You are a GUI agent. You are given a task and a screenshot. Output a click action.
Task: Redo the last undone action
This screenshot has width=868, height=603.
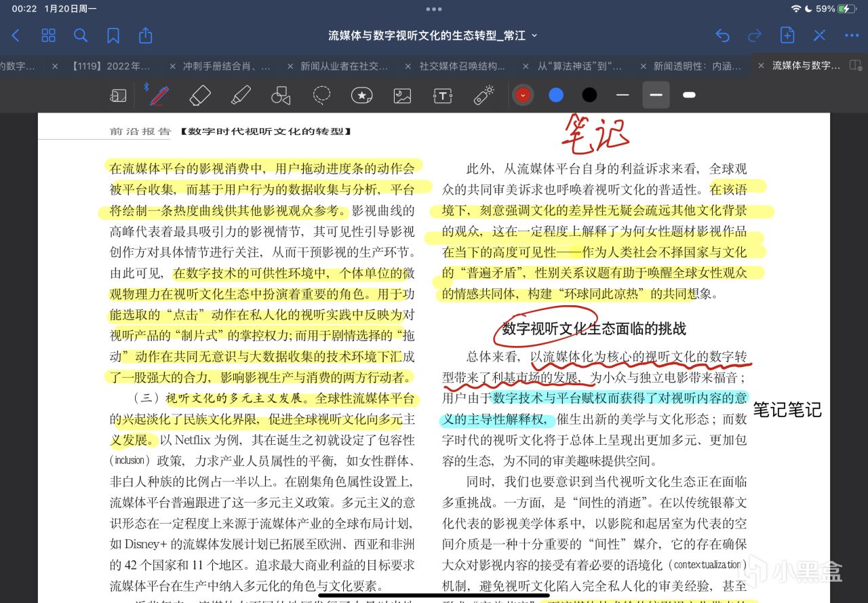[x=754, y=35]
